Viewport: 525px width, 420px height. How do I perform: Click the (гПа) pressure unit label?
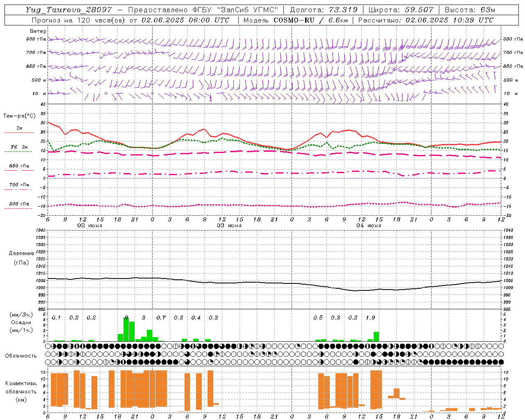[21, 262]
